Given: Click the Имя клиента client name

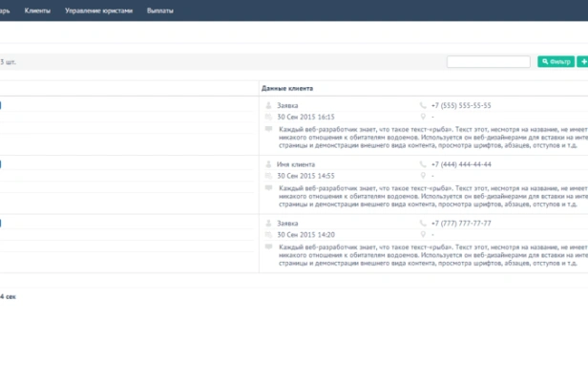Looking at the screenshot, I should pyautogui.click(x=296, y=164).
